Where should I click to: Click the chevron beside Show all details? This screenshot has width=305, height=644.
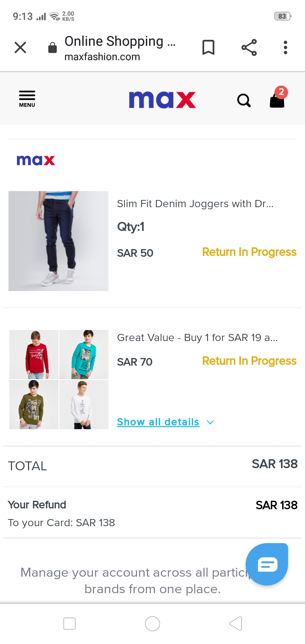[210, 422]
